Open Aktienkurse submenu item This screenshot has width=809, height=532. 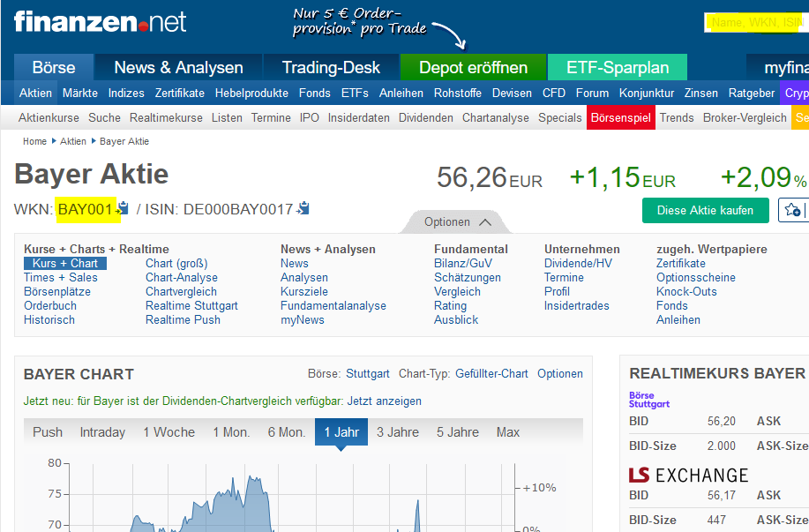(x=49, y=117)
